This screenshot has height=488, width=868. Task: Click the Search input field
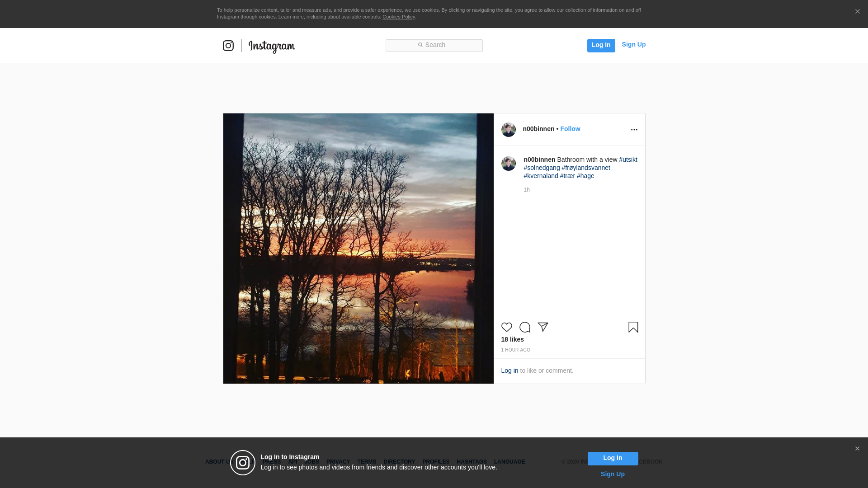(x=434, y=45)
